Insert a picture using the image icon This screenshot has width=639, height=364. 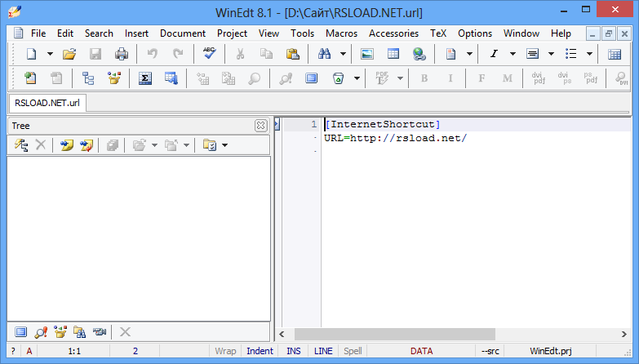coord(367,54)
